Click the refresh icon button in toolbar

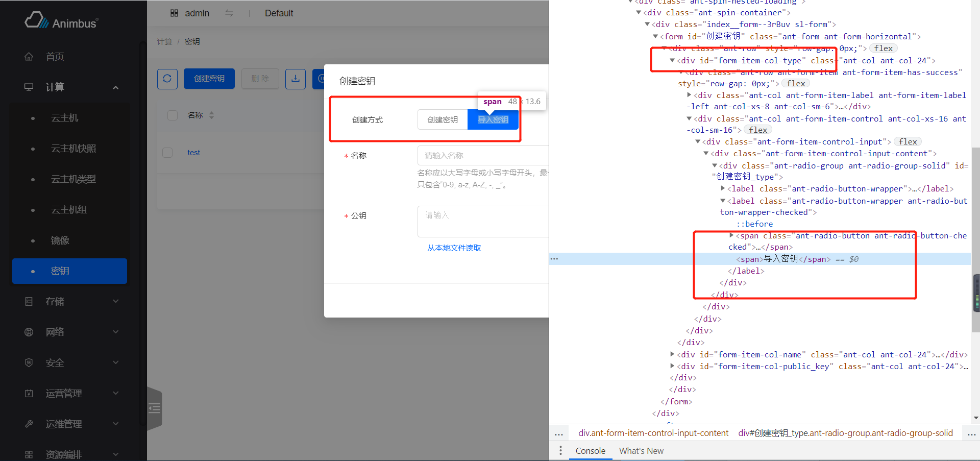[x=167, y=79]
